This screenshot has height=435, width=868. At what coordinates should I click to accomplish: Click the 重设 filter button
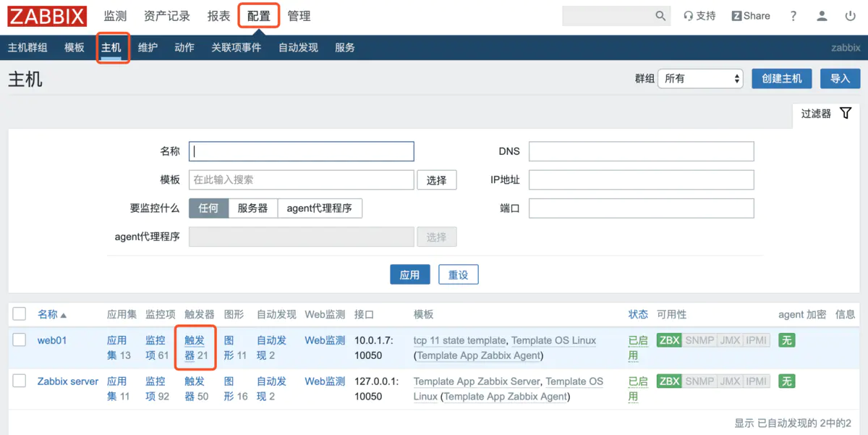pos(459,275)
